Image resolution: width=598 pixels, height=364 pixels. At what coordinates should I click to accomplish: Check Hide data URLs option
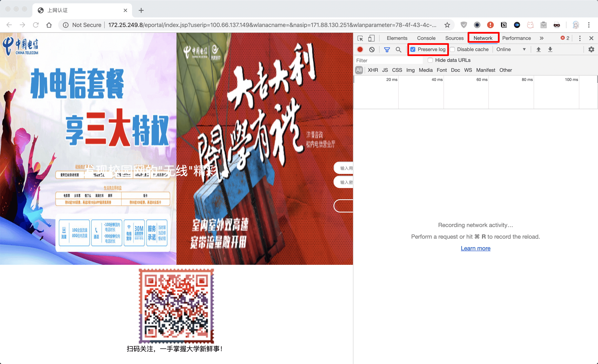430,60
